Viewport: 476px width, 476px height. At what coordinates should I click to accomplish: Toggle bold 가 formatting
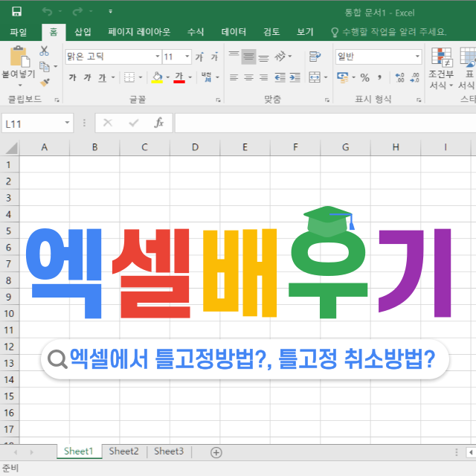pos(73,77)
